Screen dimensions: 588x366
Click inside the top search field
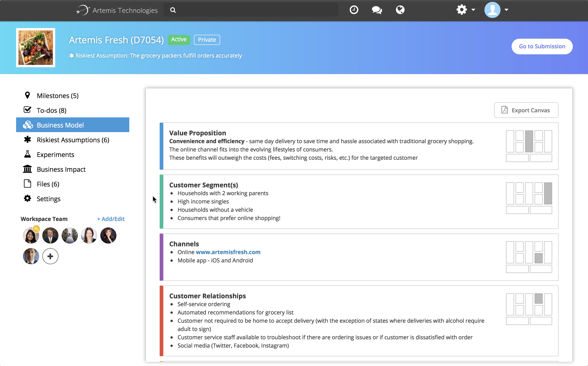point(251,10)
